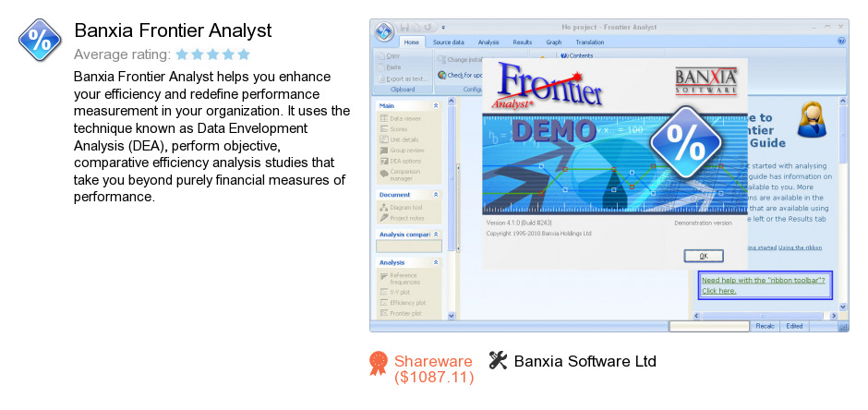Open the quick access toolbar customize arrow
868x410 pixels.
tap(443, 27)
